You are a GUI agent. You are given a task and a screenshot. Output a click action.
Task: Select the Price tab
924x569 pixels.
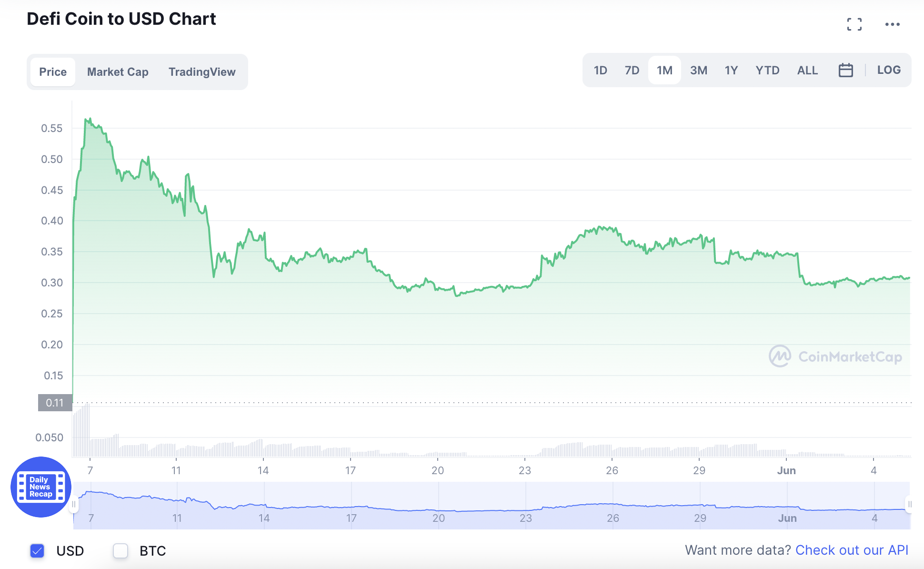point(52,71)
